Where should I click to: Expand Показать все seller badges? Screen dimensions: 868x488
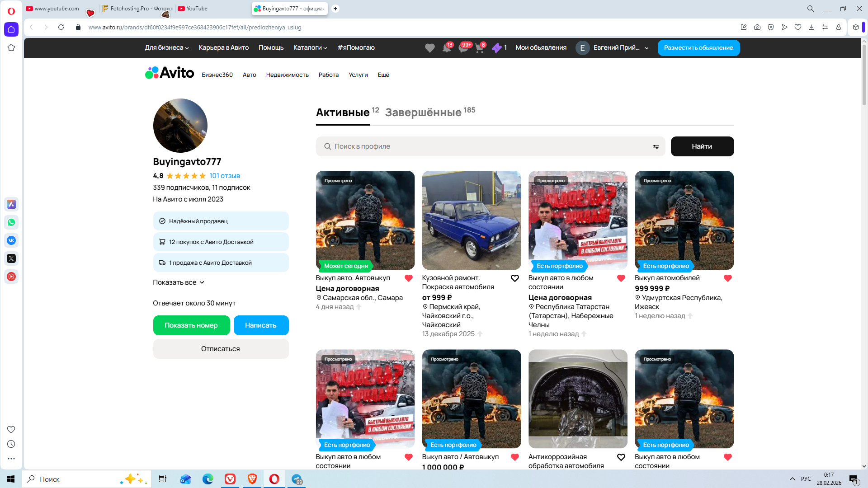[179, 282]
